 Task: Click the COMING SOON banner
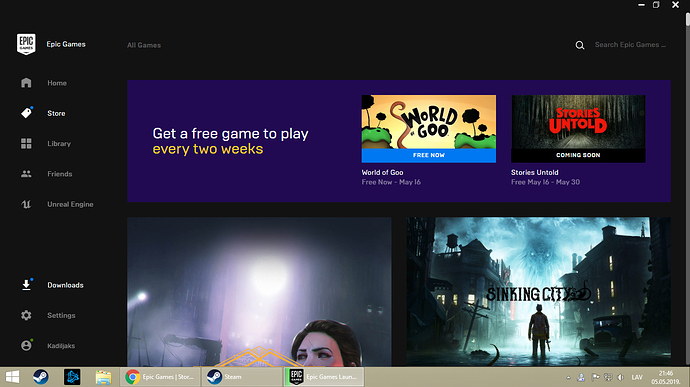[578, 155]
